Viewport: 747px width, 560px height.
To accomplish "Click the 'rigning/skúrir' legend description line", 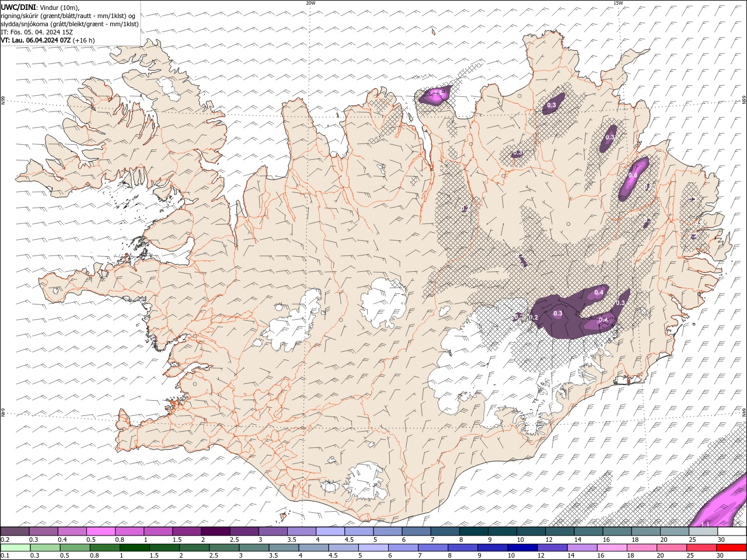I will coord(68,16).
